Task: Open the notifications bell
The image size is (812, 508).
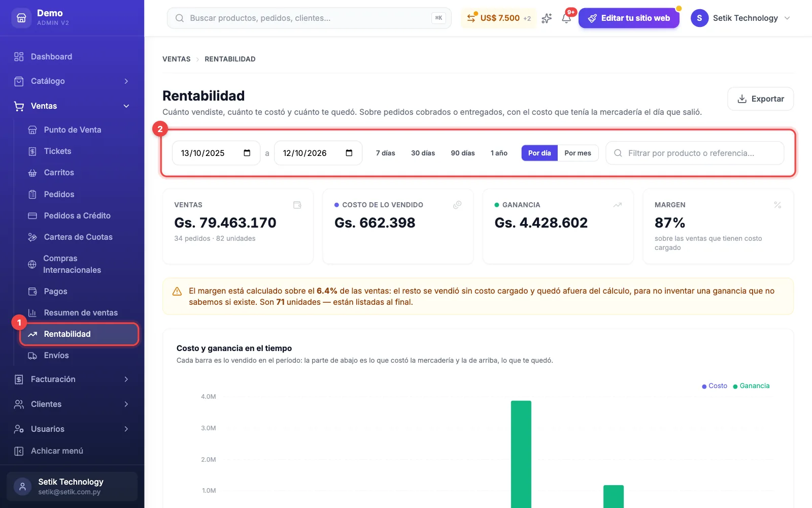Action: [566, 18]
